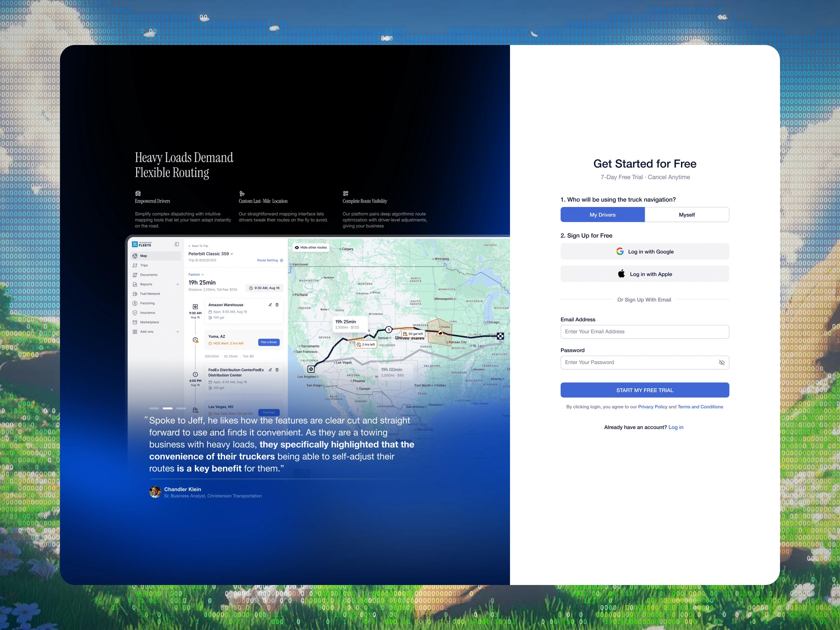Focus the Email Address input field

pos(645,332)
